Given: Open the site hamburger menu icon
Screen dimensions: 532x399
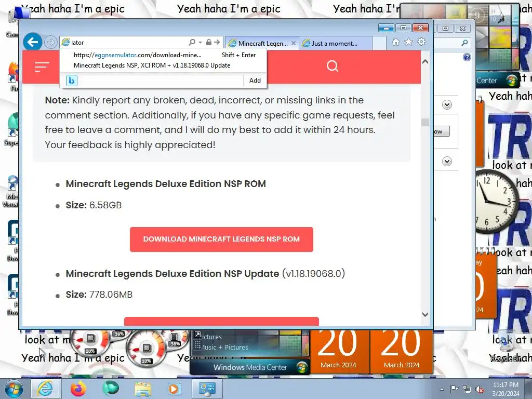Looking at the screenshot, I should click(x=42, y=66).
